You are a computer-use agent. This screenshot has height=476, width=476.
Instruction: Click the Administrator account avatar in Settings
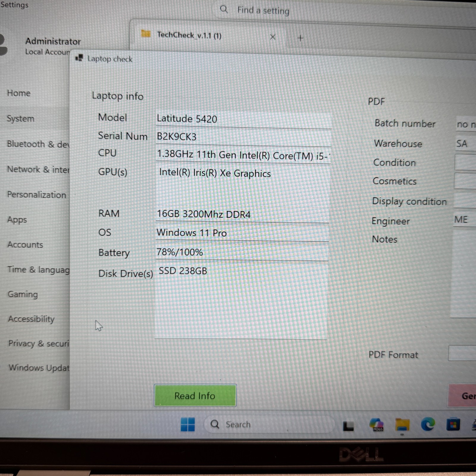2,45
